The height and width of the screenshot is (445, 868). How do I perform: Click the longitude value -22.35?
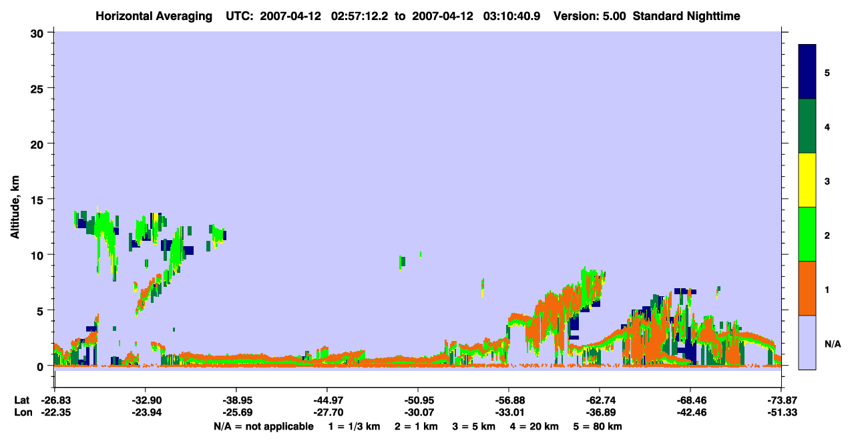[x=55, y=413]
